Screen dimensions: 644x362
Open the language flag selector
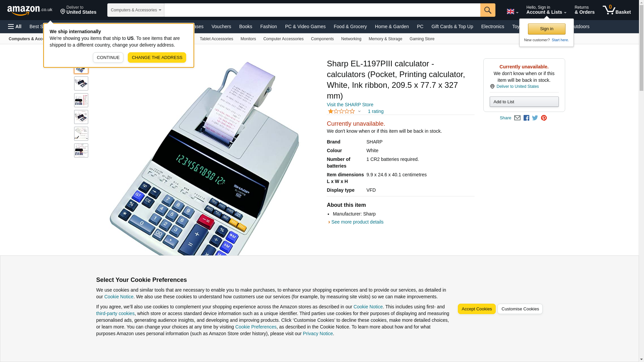tap(512, 11)
